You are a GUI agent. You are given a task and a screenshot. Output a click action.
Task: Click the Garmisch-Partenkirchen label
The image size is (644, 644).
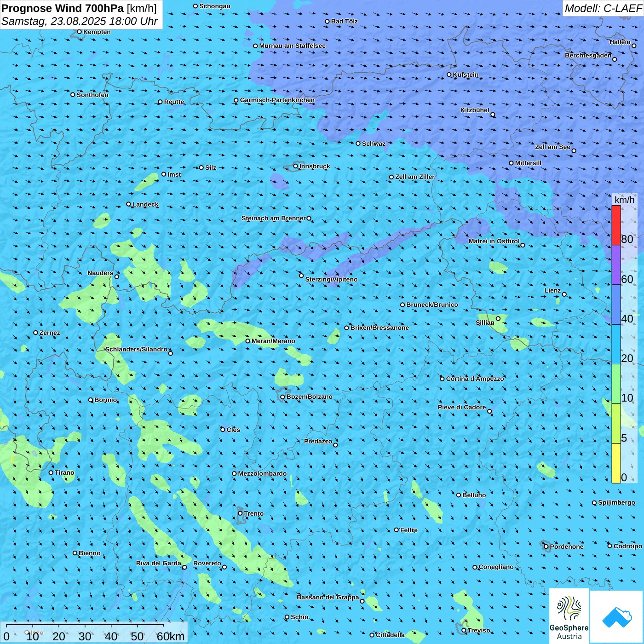pyautogui.click(x=277, y=100)
